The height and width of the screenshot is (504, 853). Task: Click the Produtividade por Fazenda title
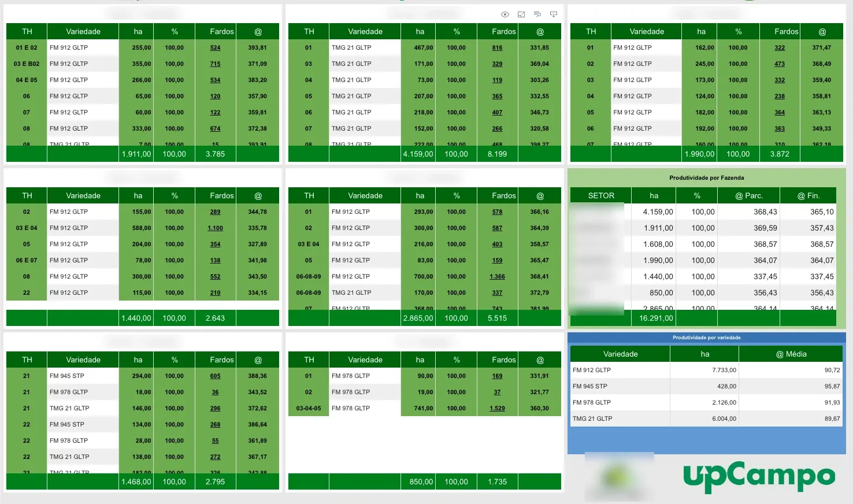pos(707,178)
